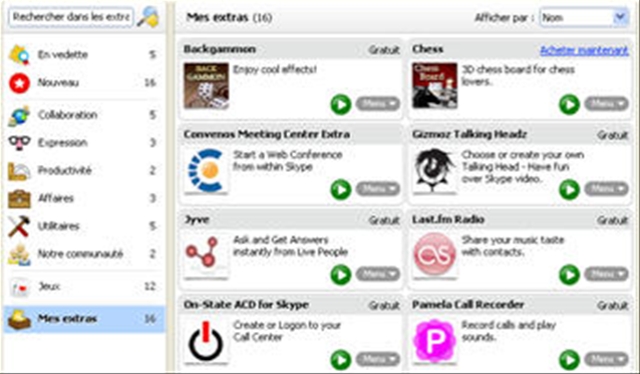The width and height of the screenshot is (640, 374).
Task: Run Pamela Call Recorder play button
Action: [x=569, y=360]
